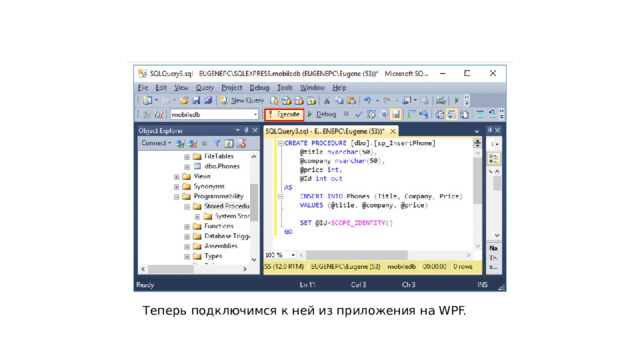Open the Query menu
Image resolution: width=640 pixels, height=360 pixels.
coord(204,87)
